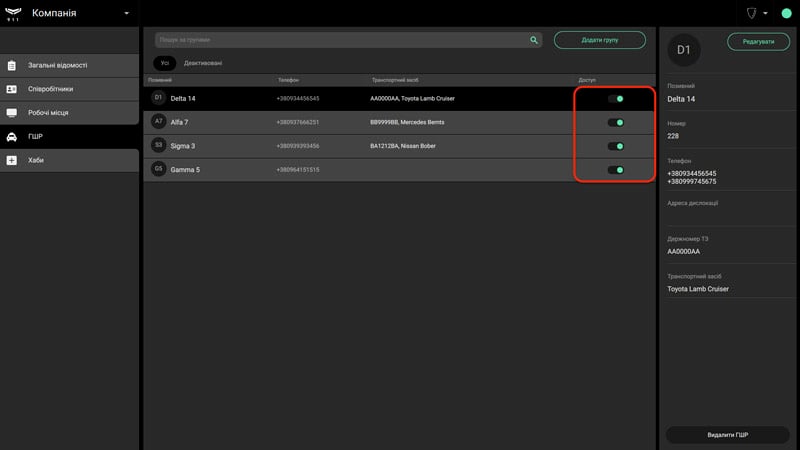Screen dimensions: 800x450
Task: Switch to the Деактивовані tab
Action: pyautogui.click(x=203, y=63)
